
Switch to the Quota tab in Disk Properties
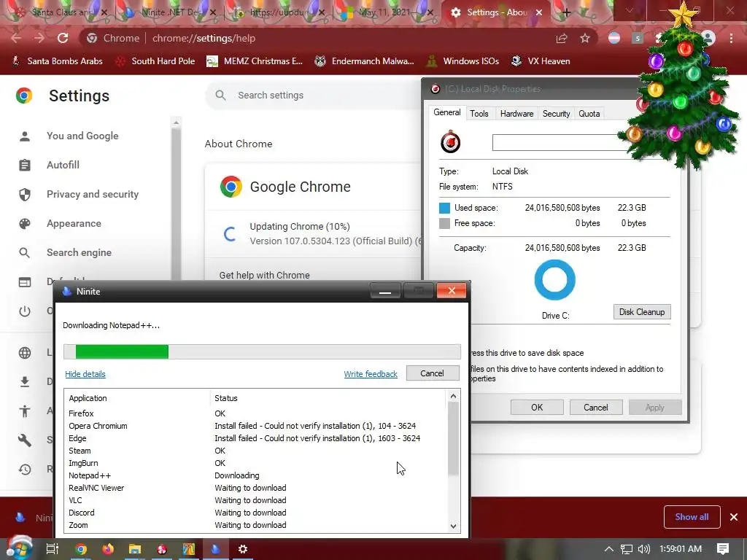tap(589, 113)
